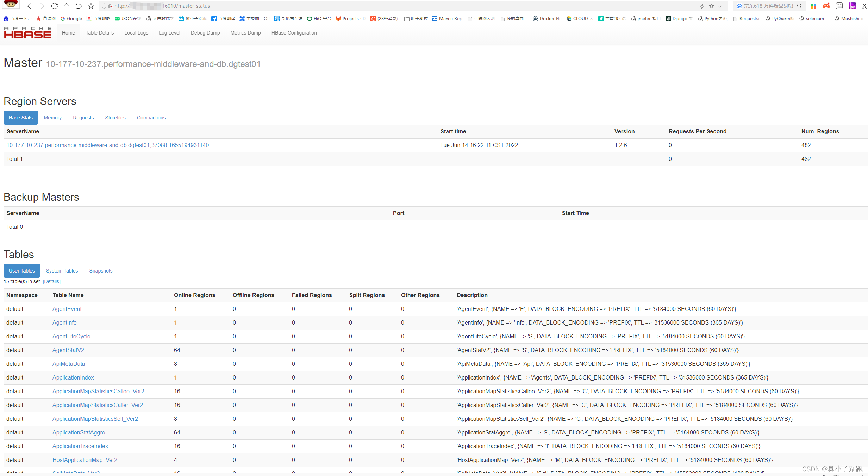Image resolution: width=868 pixels, height=476 pixels.
Task: Open Metrics Dump navigation item
Action: pos(245,33)
